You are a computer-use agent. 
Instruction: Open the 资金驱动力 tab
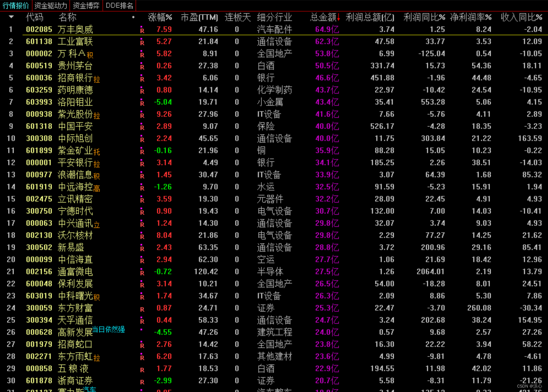(51, 6)
